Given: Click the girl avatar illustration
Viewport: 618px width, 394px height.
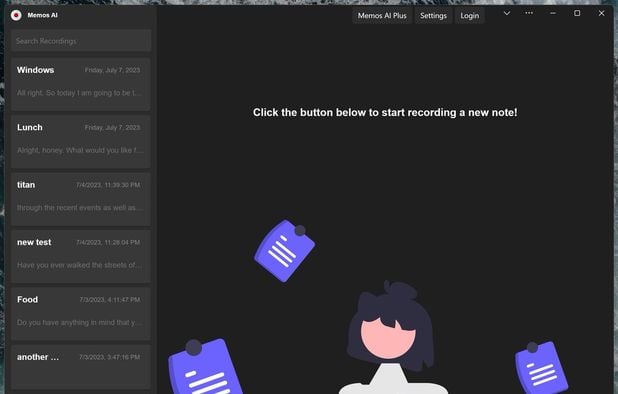Looking at the screenshot, I should (391, 337).
